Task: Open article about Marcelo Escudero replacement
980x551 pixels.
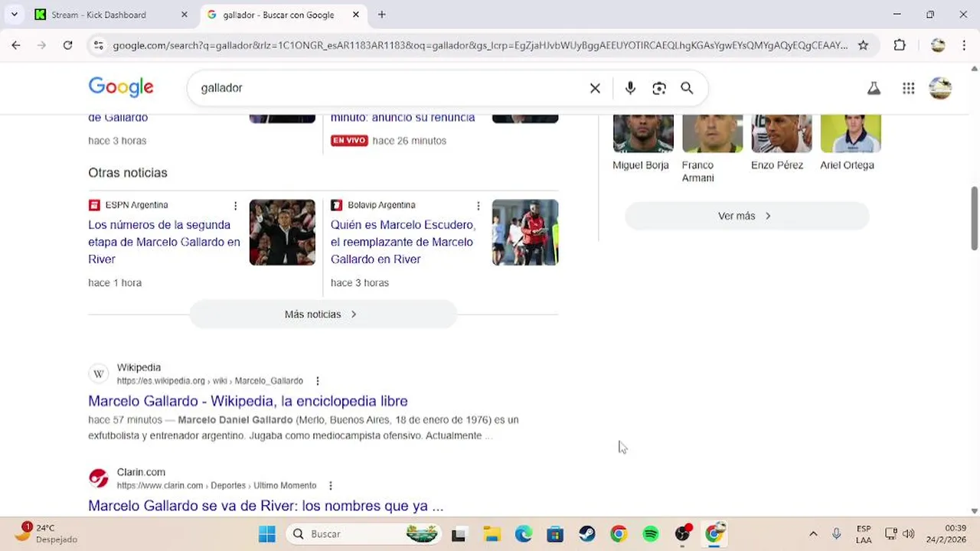Action: tap(403, 242)
